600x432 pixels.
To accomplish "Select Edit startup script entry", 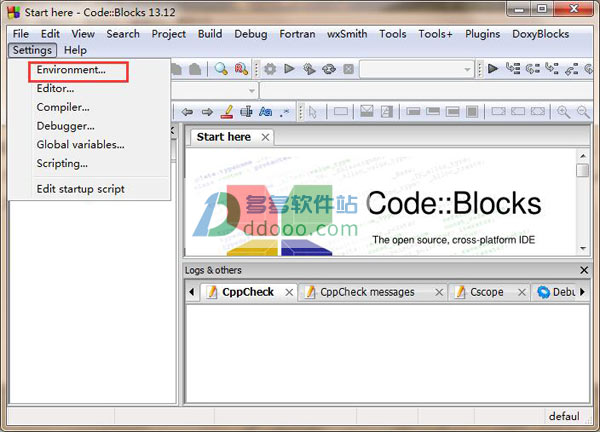I will (80, 189).
